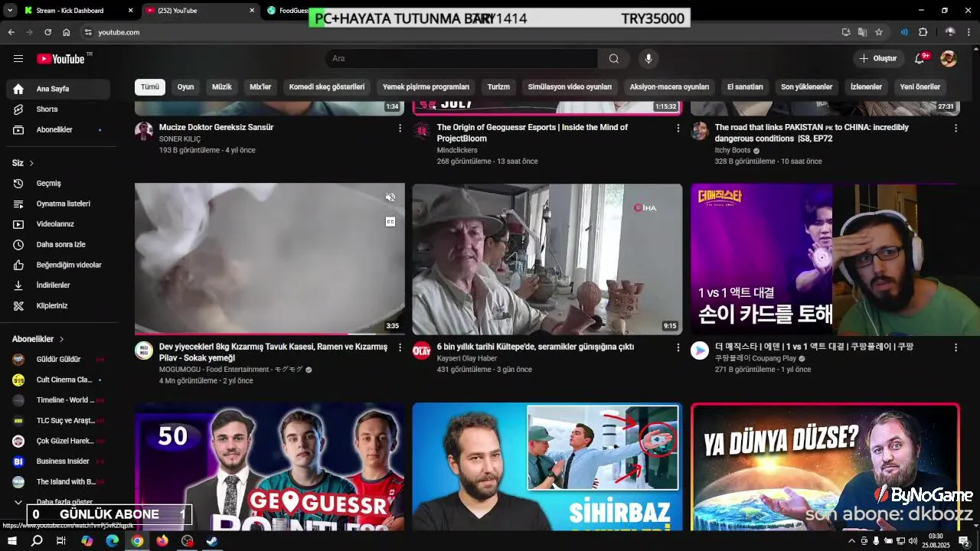The height and width of the screenshot is (551, 980).
Task: Open Beğendiğim videolar list
Action: coord(58,265)
